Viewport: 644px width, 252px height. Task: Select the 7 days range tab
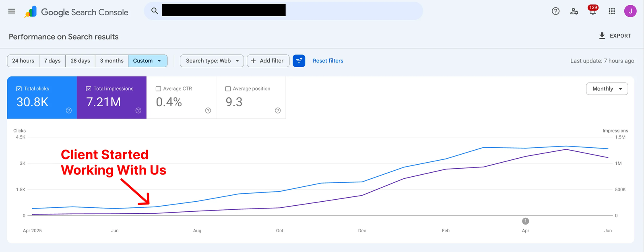[x=52, y=61]
